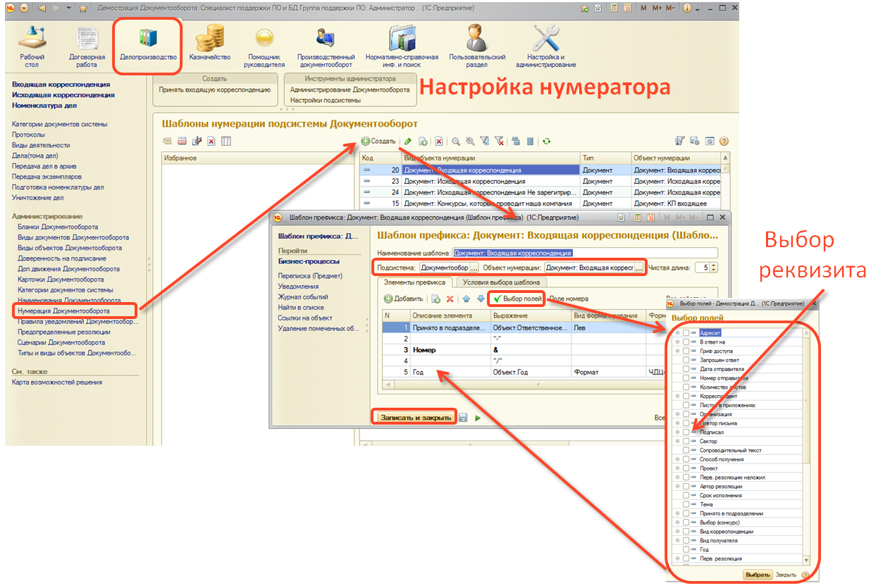Expand the Гриф доступа field node

[677, 351]
